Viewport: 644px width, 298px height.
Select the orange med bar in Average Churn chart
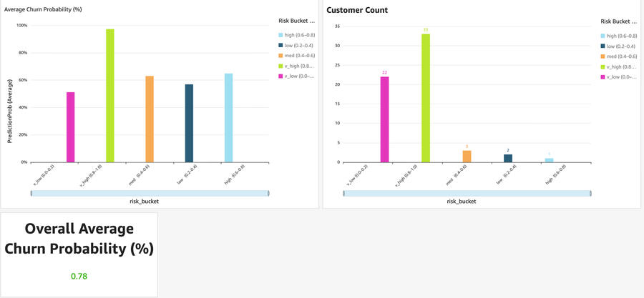tap(150, 119)
